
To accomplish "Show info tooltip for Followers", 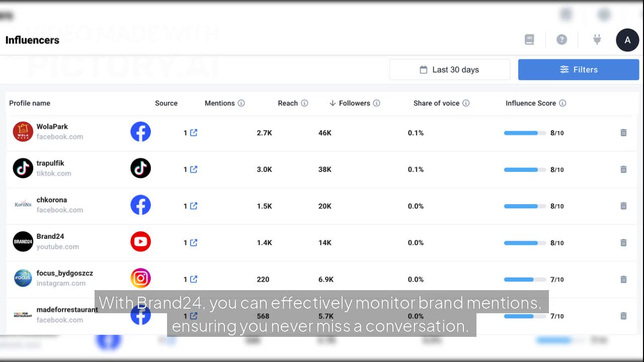I will coord(377,103).
